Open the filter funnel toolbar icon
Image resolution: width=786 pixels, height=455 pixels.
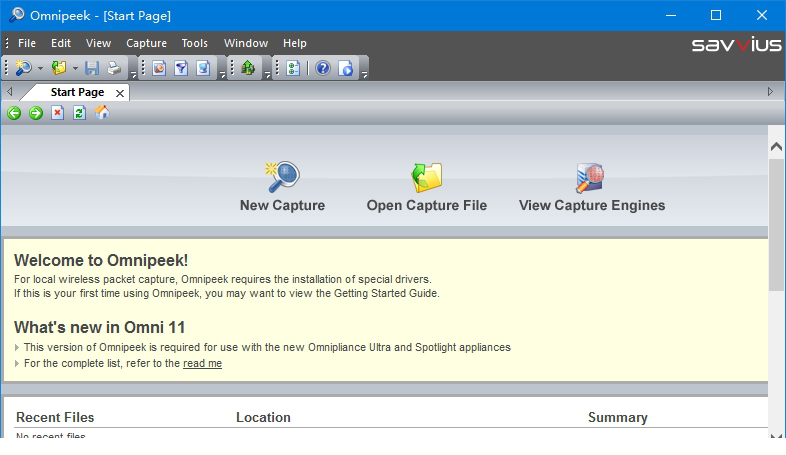point(181,68)
